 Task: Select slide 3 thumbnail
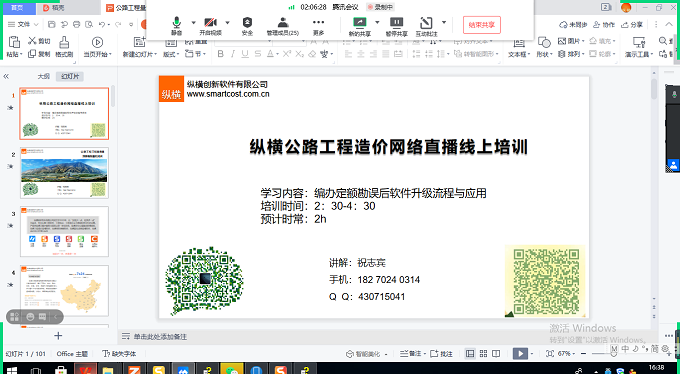click(64, 232)
